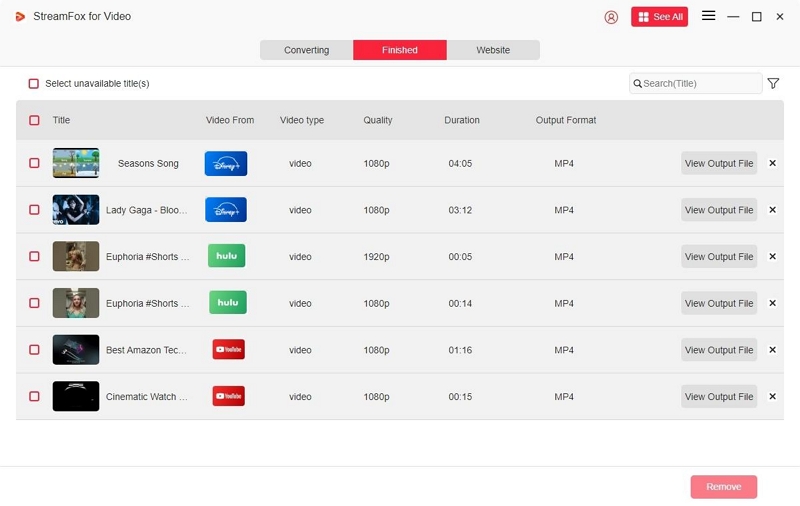The width and height of the screenshot is (800, 506).
Task: Click the Hulu logo on 1920p row
Action: (x=226, y=256)
